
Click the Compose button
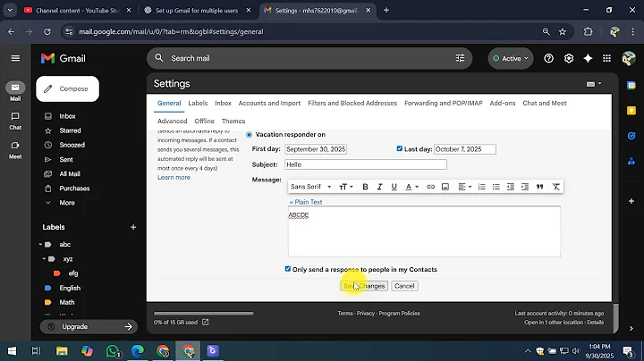tap(67, 88)
